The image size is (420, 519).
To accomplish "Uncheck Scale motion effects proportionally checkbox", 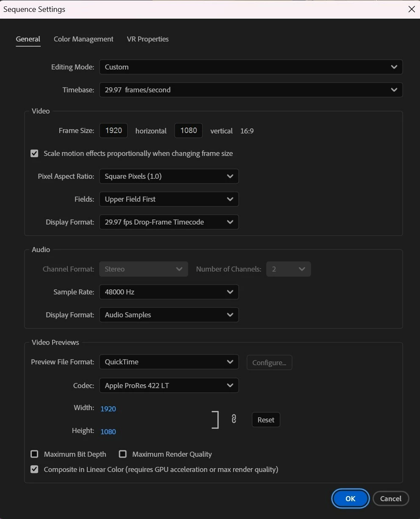I will coord(34,153).
